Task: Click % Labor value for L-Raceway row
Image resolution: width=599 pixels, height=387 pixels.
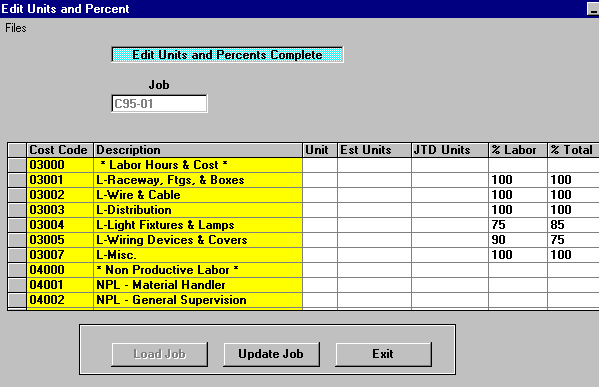Action: point(518,180)
